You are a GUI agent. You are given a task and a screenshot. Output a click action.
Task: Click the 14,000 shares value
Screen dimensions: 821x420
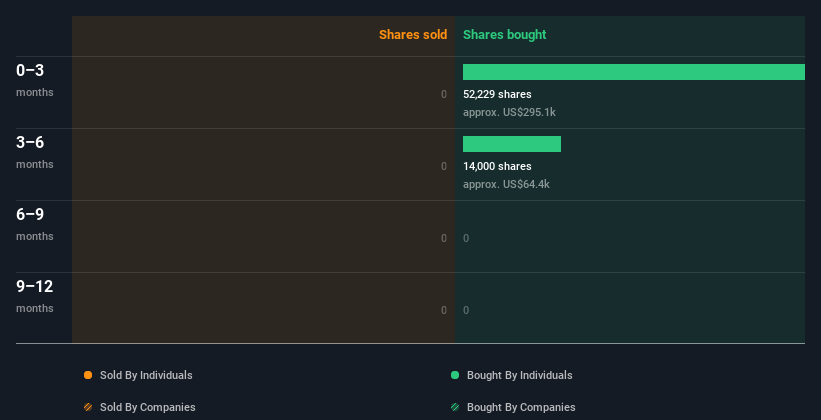tap(497, 166)
